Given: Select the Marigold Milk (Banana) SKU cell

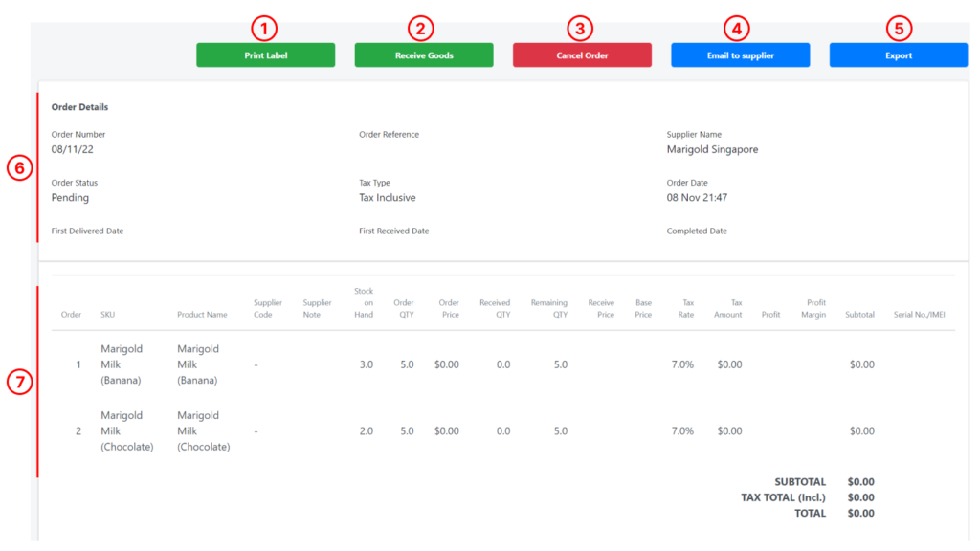Looking at the screenshot, I should [122, 364].
